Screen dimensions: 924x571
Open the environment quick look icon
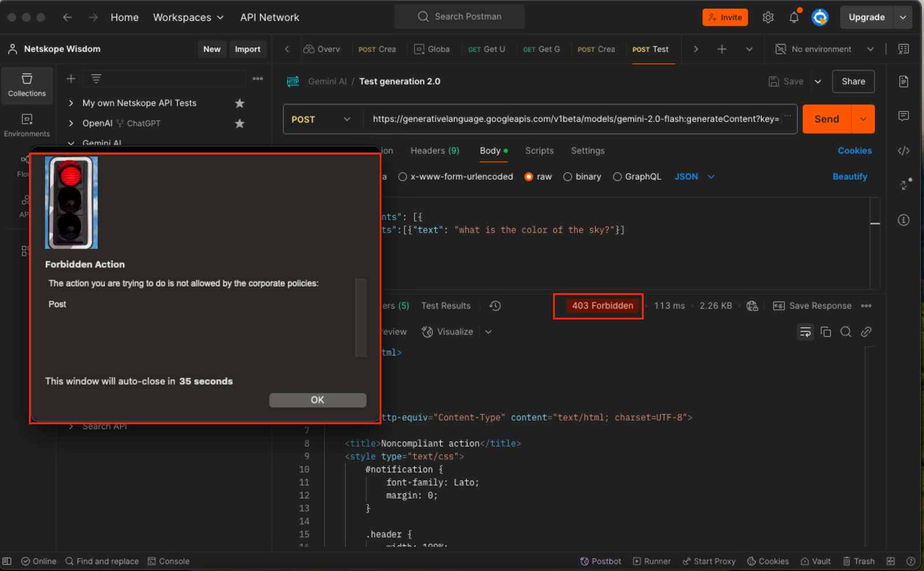pos(904,49)
